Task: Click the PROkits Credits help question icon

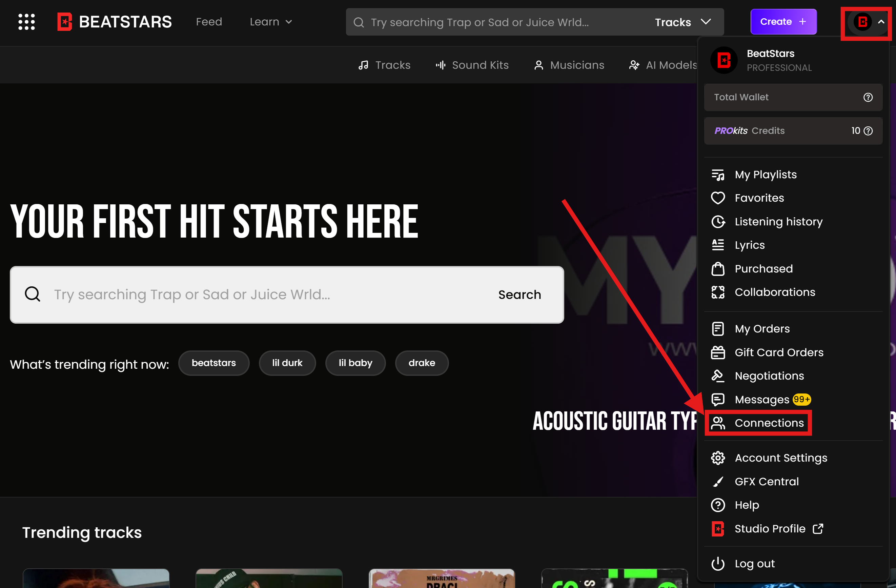Action: point(868,130)
